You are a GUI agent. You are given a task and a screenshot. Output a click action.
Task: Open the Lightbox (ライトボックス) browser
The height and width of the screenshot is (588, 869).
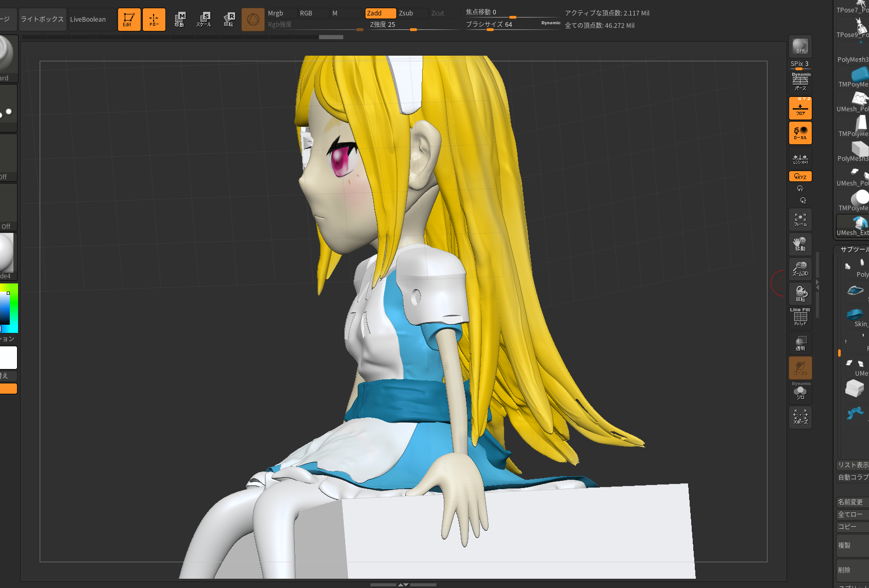click(43, 20)
